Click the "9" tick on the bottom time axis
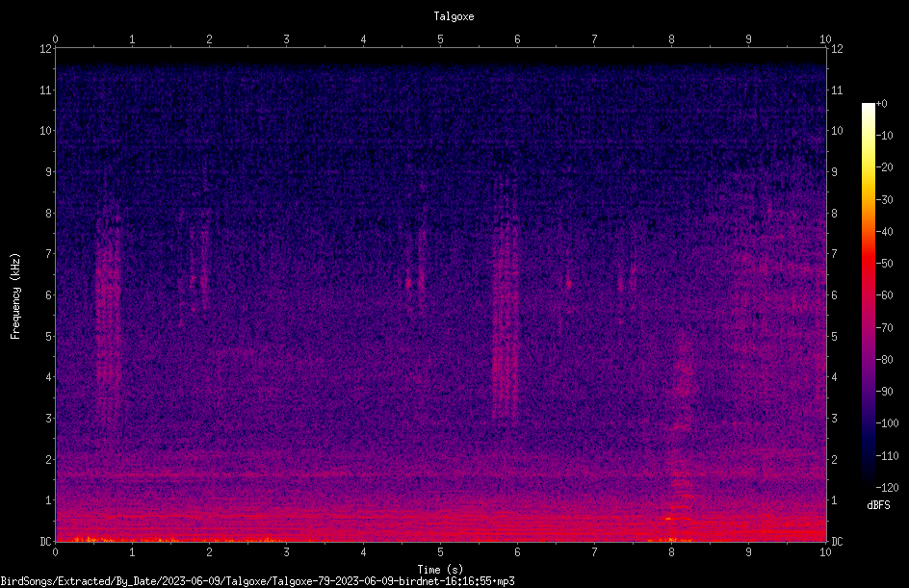 pos(748,552)
